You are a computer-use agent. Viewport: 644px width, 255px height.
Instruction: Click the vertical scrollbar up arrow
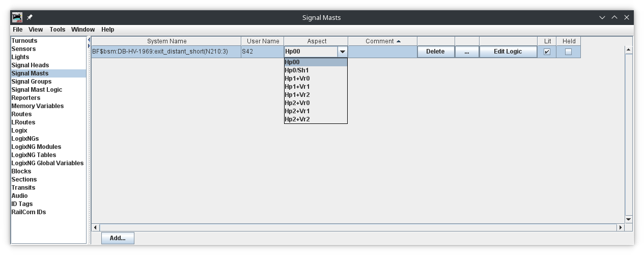click(x=628, y=50)
